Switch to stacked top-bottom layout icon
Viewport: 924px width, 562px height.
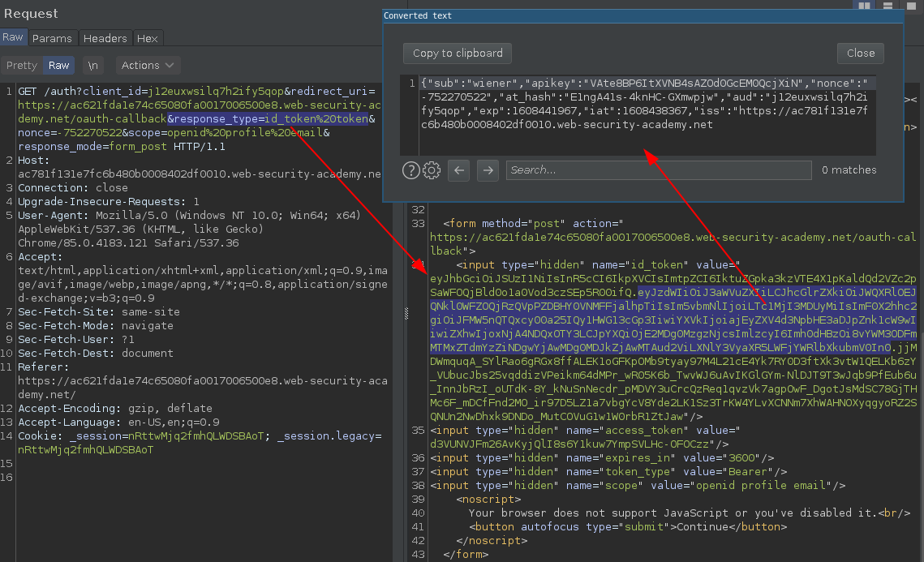[x=887, y=6]
